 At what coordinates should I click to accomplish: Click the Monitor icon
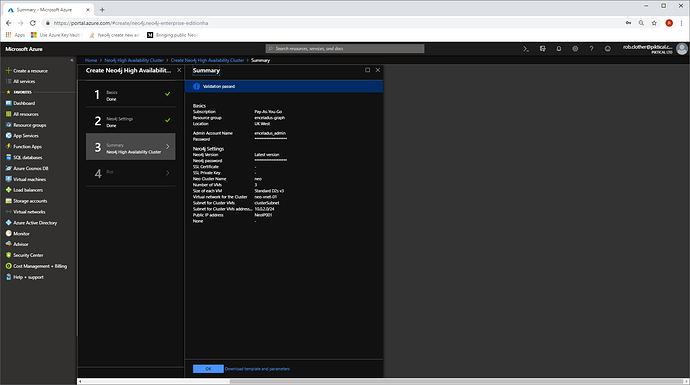8,233
